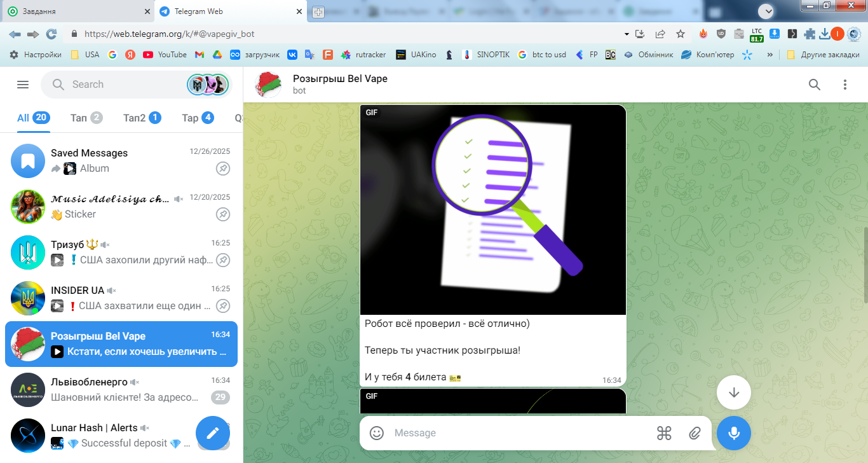Open the Львівобленерго chat
The width and height of the screenshot is (868, 463).
[121, 390]
